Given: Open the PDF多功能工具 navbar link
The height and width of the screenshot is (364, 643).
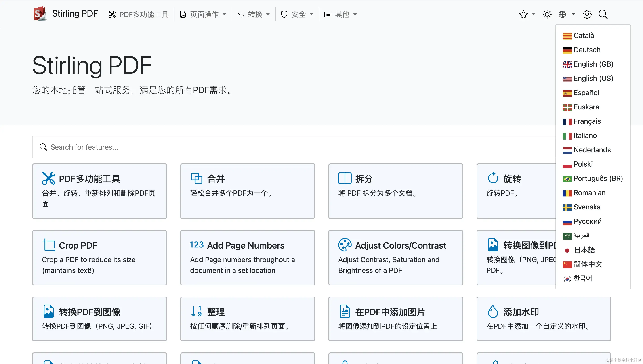Looking at the screenshot, I should coord(144,15).
